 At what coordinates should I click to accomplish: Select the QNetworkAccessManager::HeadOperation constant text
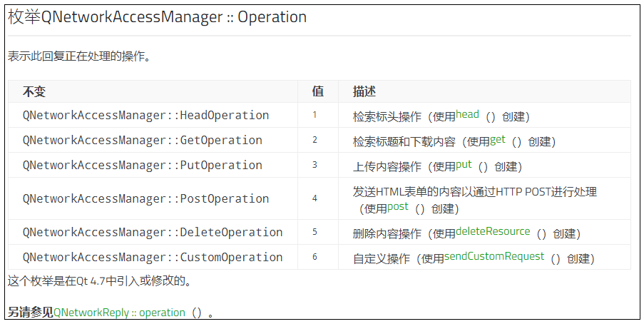click(x=145, y=115)
